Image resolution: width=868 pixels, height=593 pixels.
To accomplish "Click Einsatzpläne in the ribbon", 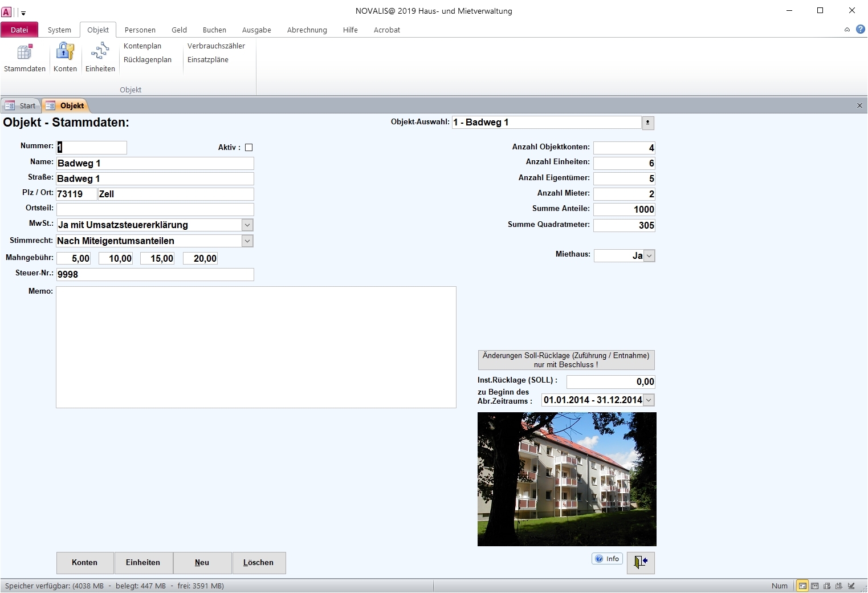I will [x=208, y=59].
